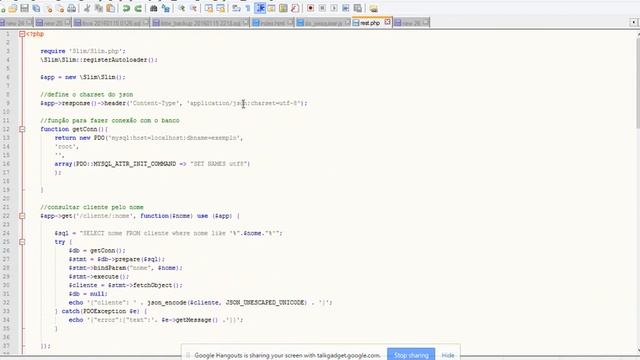The height and width of the screenshot is (360, 640).
Task: Close the rest.php tab with its red X
Action: [387, 22]
